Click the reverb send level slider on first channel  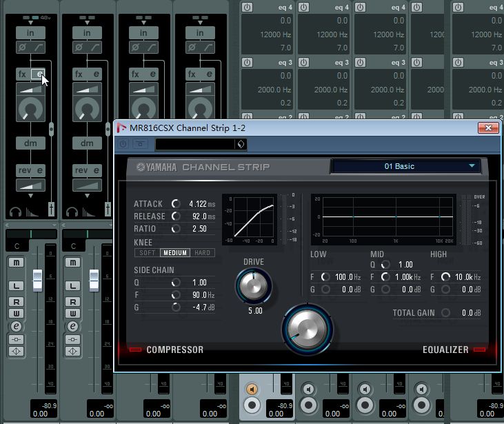pos(30,185)
